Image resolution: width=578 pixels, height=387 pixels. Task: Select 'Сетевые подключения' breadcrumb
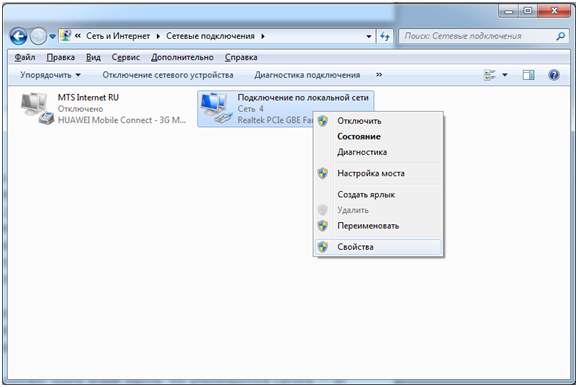210,36
